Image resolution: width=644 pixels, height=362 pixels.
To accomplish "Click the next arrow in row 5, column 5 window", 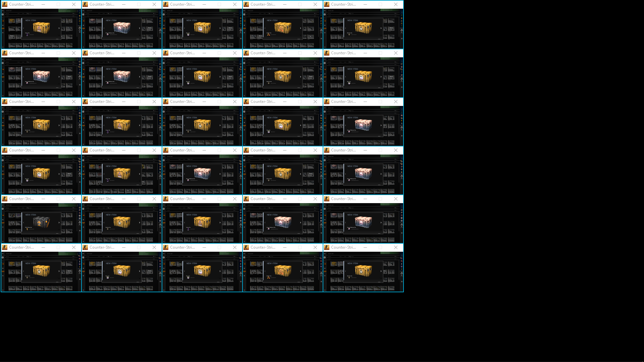I will 381,223.
